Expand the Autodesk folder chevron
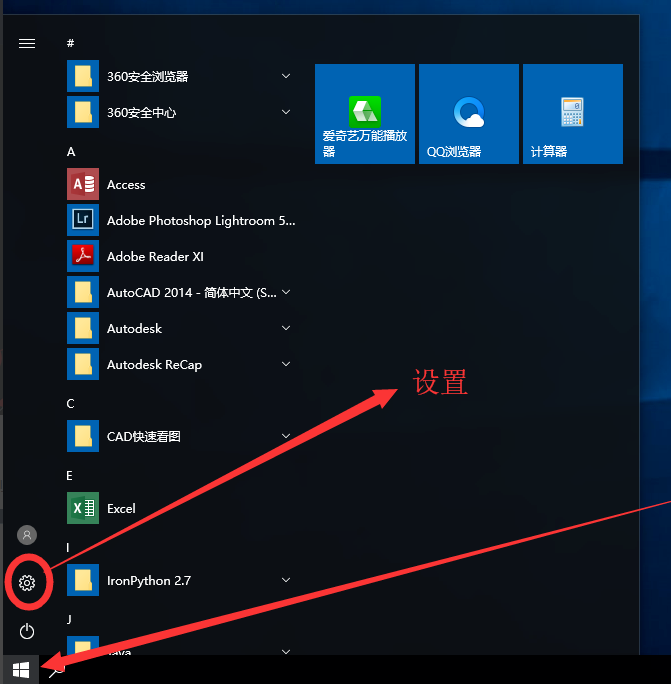 tap(286, 328)
